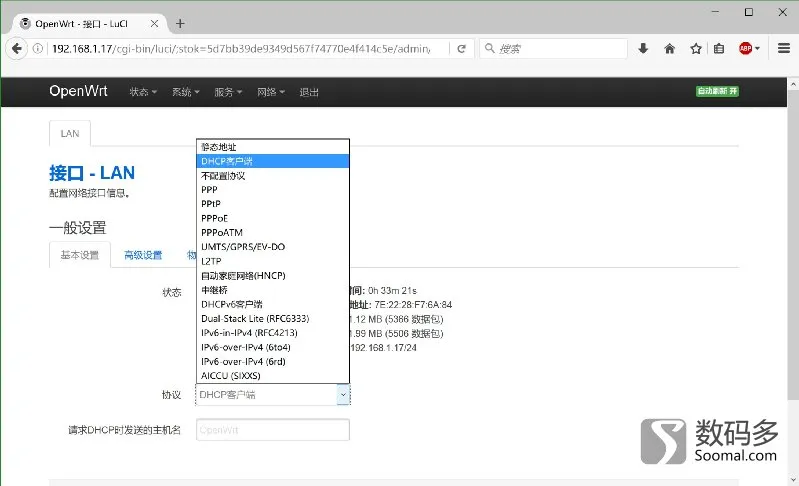Choose 不配置协议 option
The image size is (799, 486).
click(x=273, y=176)
